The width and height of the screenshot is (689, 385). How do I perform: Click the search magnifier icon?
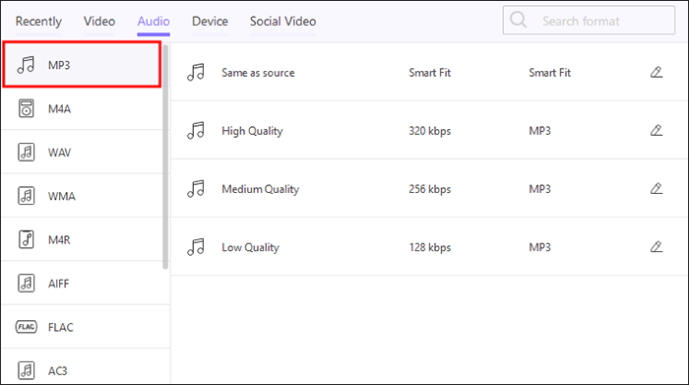pyautogui.click(x=518, y=20)
